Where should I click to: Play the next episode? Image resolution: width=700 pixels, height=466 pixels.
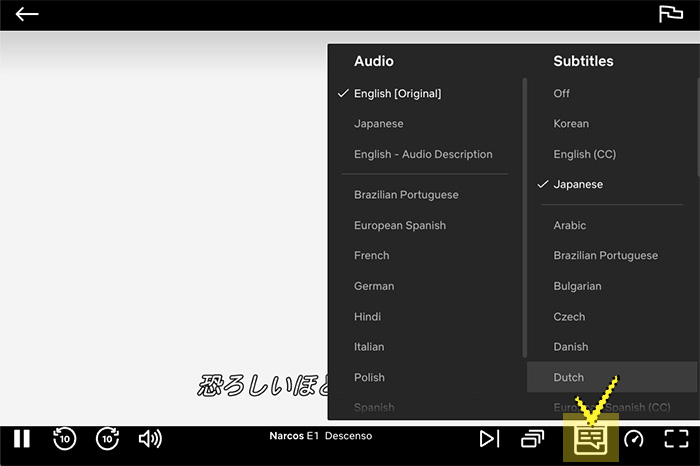pos(489,439)
